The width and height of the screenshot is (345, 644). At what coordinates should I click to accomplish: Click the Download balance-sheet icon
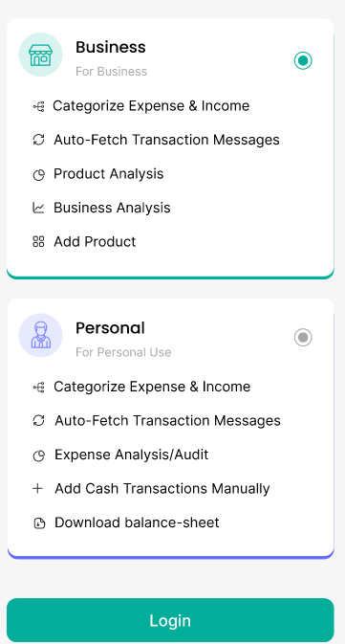click(39, 523)
